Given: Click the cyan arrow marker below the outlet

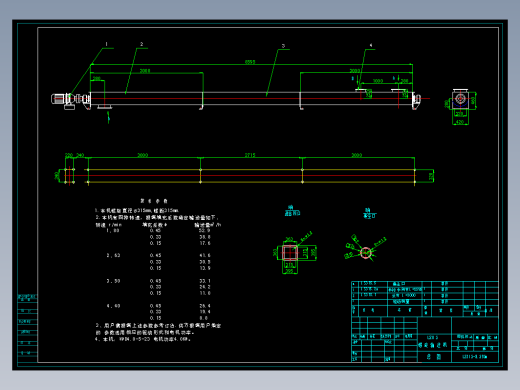Looking at the screenshot, I should 108,117.
